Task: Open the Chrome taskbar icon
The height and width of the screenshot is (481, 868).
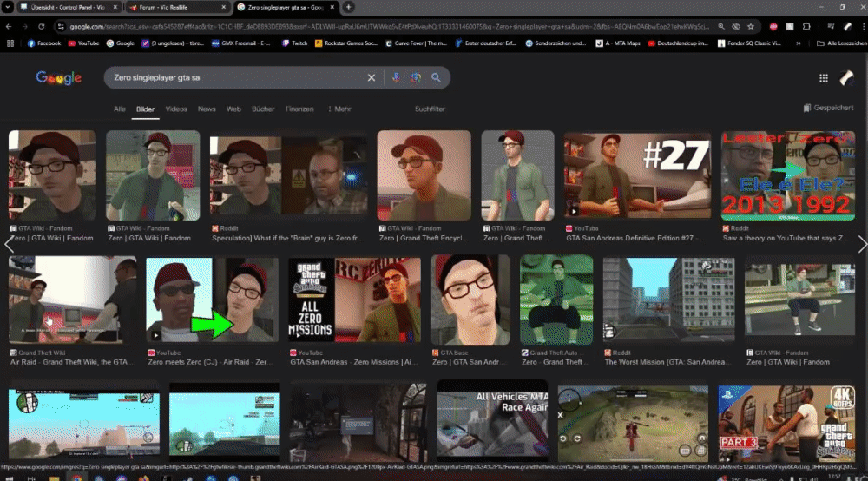Action: point(76,478)
